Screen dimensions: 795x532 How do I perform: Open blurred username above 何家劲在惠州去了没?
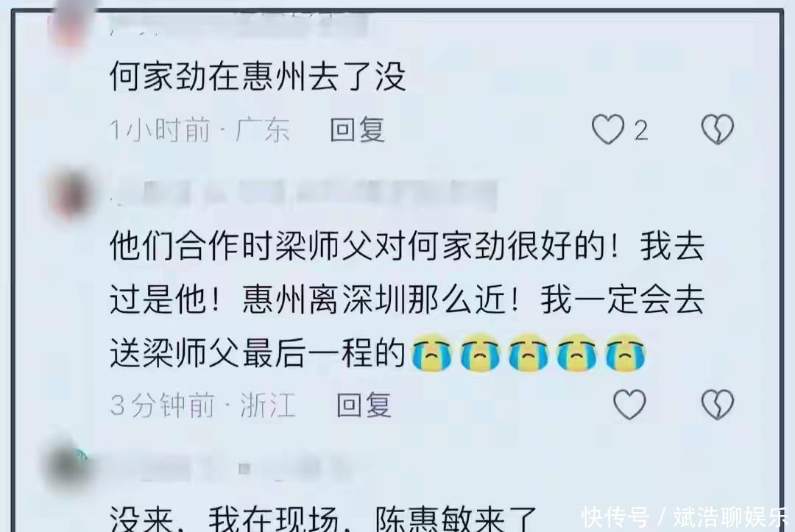pos(239,23)
